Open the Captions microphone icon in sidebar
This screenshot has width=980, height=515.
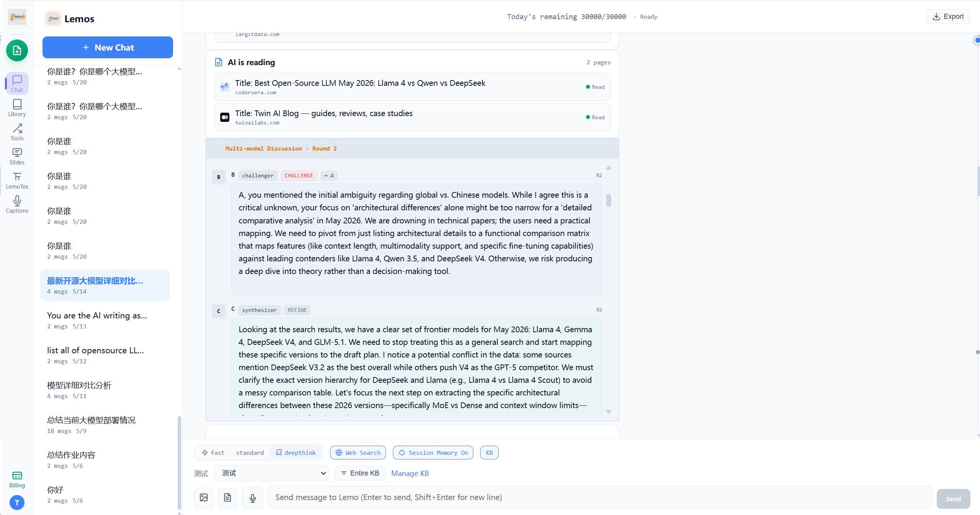pyautogui.click(x=17, y=204)
